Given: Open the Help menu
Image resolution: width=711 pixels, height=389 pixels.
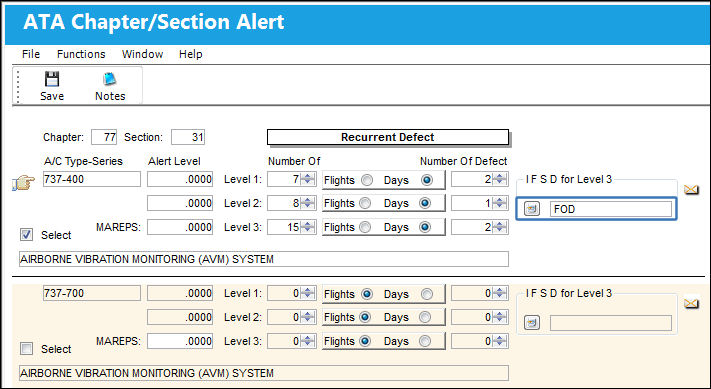Looking at the screenshot, I should point(190,54).
